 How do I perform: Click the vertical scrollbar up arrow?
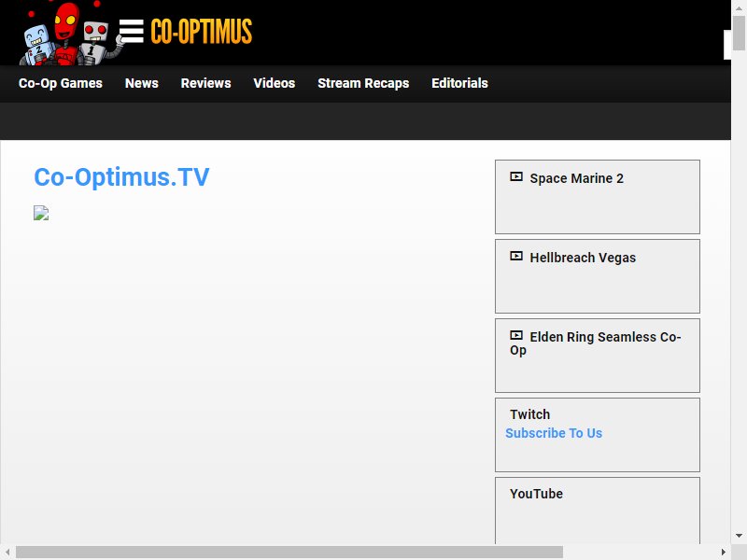coord(739,7)
